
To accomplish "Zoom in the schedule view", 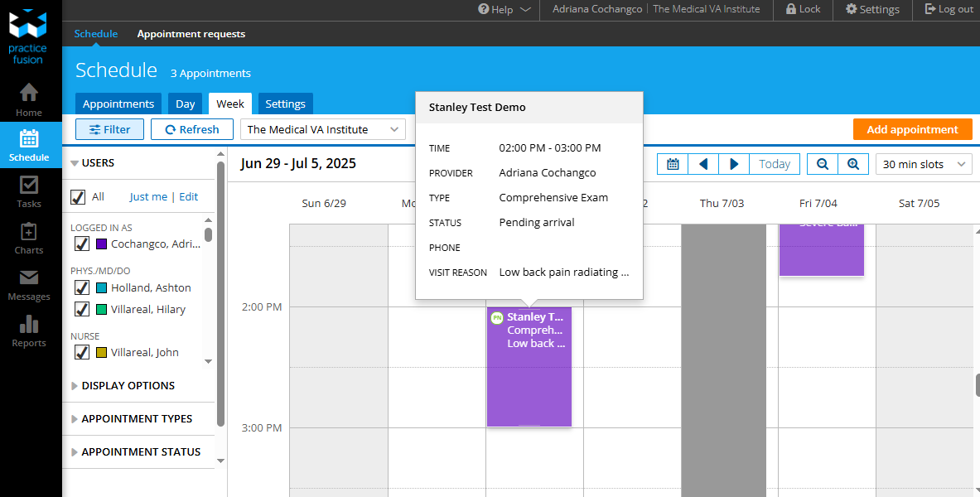I will pyautogui.click(x=853, y=164).
